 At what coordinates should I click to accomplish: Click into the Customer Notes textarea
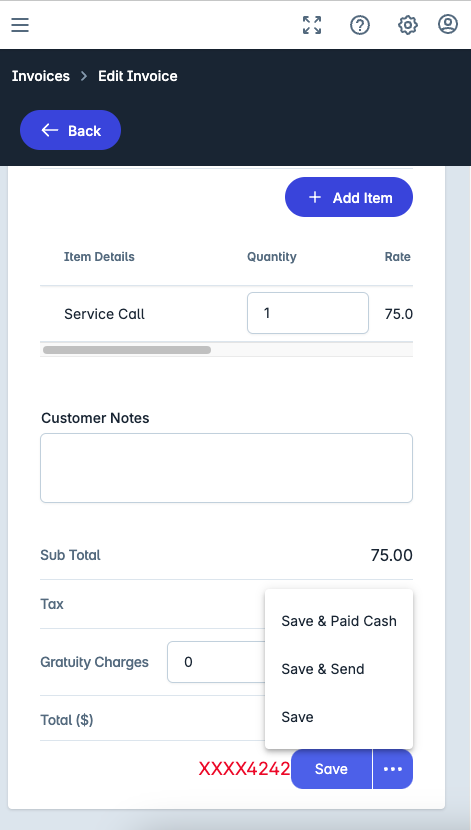coord(227,468)
